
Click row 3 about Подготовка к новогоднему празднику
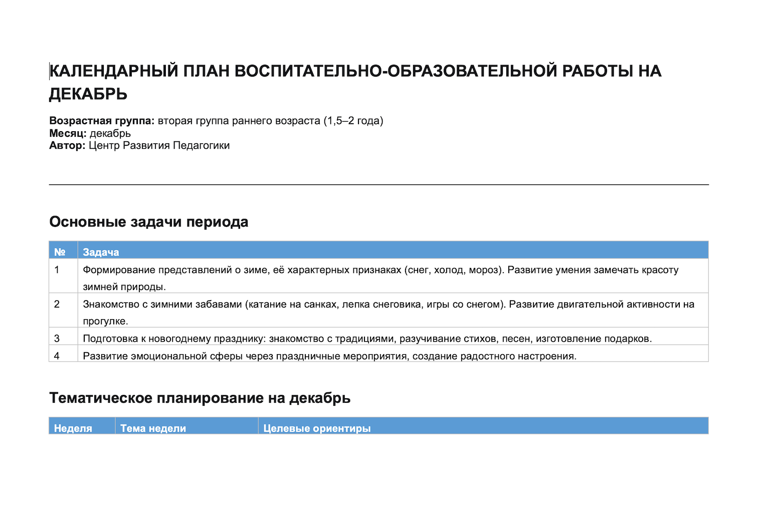[x=379, y=336]
